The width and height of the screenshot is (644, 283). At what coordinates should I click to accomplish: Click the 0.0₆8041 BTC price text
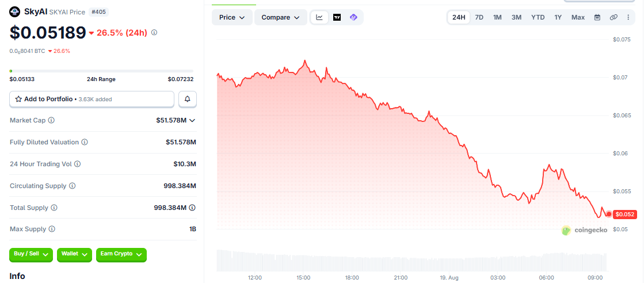[27, 51]
